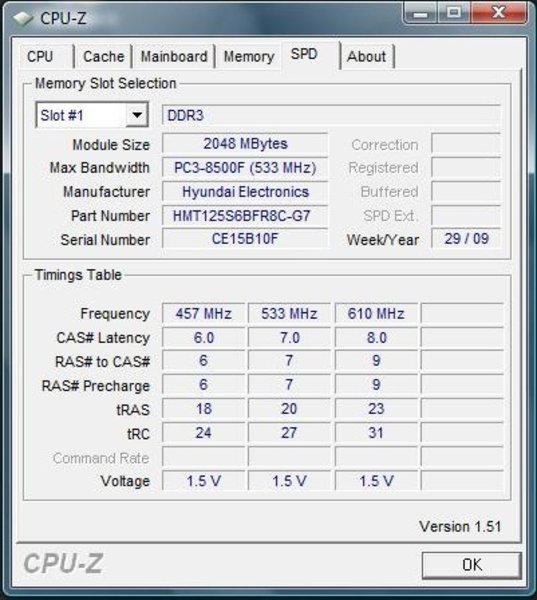Image resolution: width=537 pixels, height=600 pixels.
Task: Click CAS# Latency value 8.0
Action: [x=376, y=338]
